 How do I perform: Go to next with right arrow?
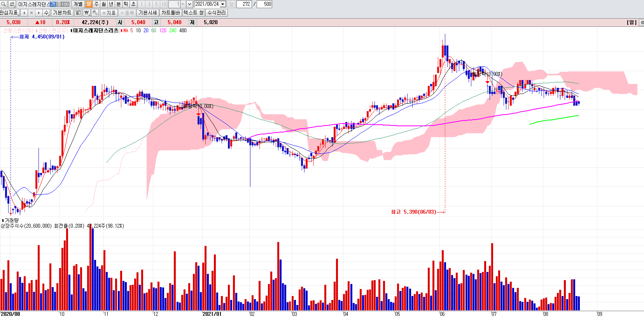38,12
